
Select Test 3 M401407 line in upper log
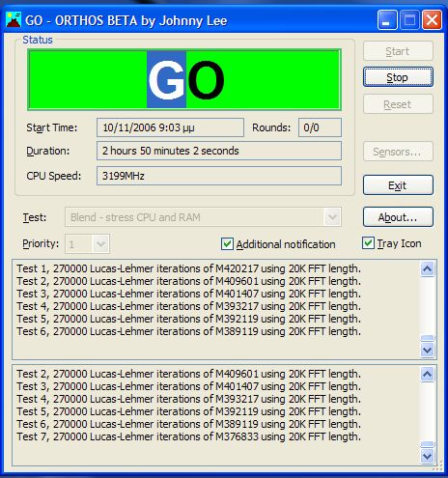point(189,294)
